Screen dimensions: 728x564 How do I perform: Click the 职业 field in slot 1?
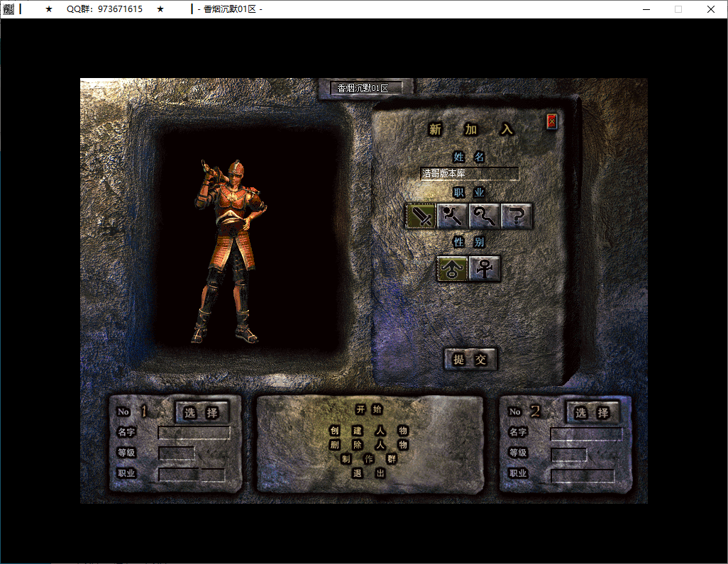coord(192,475)
